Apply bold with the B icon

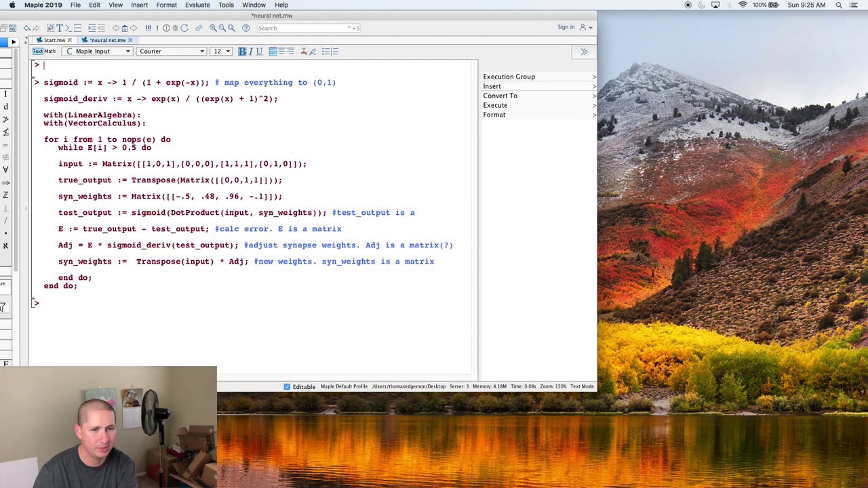[x=242, y=52]
